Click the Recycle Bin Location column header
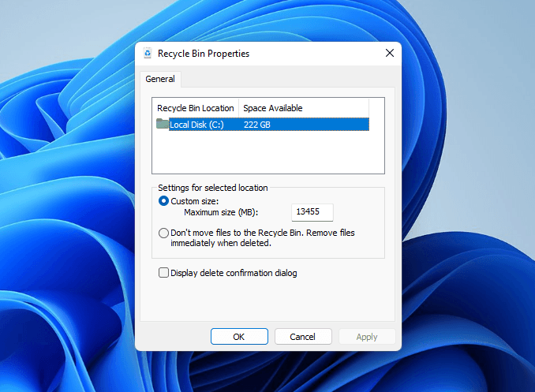The height and width of the screenshot is (392, 535). point(196,108)
